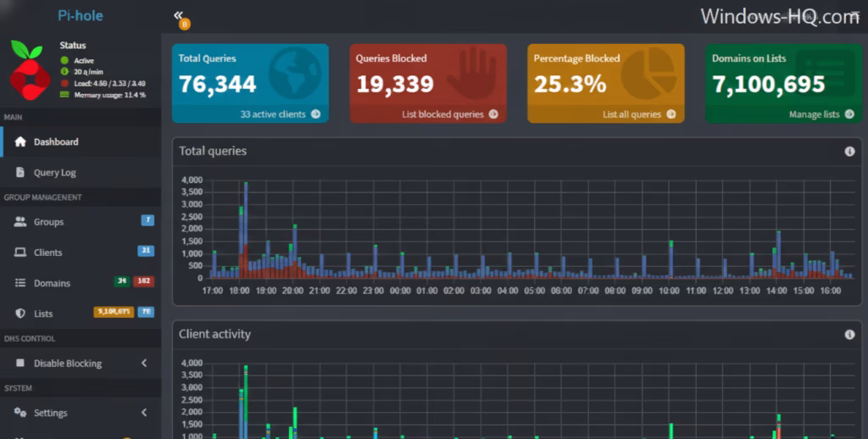Click the Pi-hole raspberry logo

(x=30, y=70)
